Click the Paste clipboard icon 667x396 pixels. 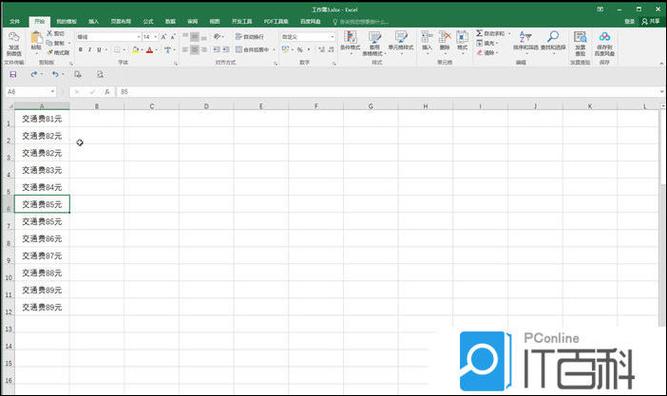coord(36,39)
